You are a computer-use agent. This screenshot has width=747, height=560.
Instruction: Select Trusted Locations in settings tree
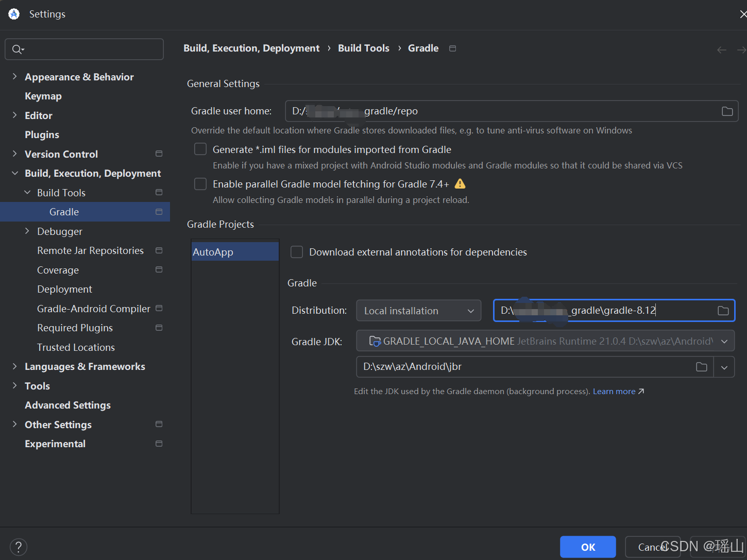[x=76, y=347]
